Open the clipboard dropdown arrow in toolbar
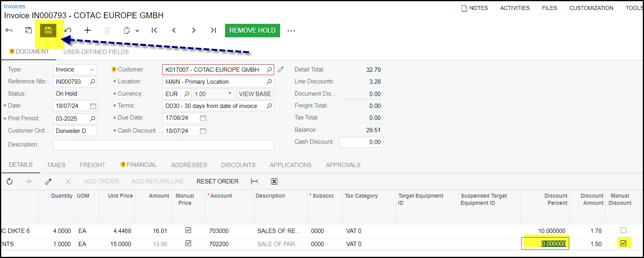The width and height of the screenshot is (644, 258). point(137,31)
